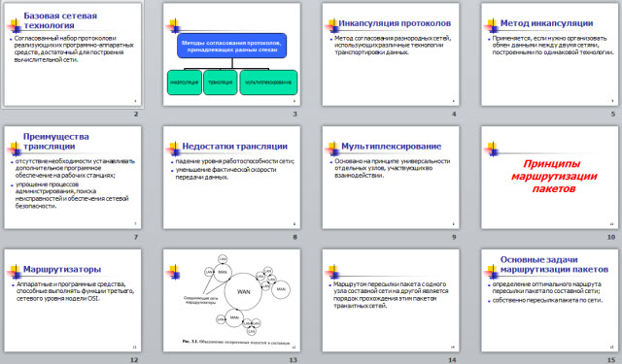Select the Основные задачи маршрутизации пакетов slide
Image resolution: width=622 pixels, height=364 pixels.
[x=550, y=300]
